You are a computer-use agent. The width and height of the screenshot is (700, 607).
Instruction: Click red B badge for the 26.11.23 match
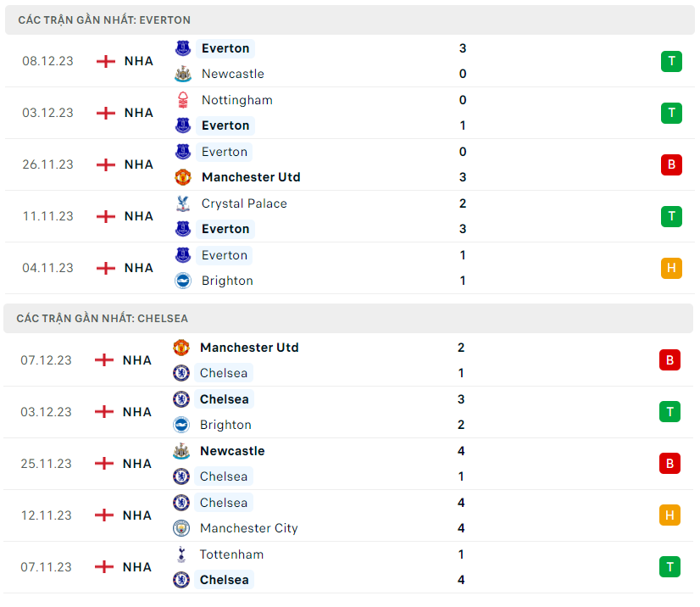pyautogui.click(x=671, y=164)
